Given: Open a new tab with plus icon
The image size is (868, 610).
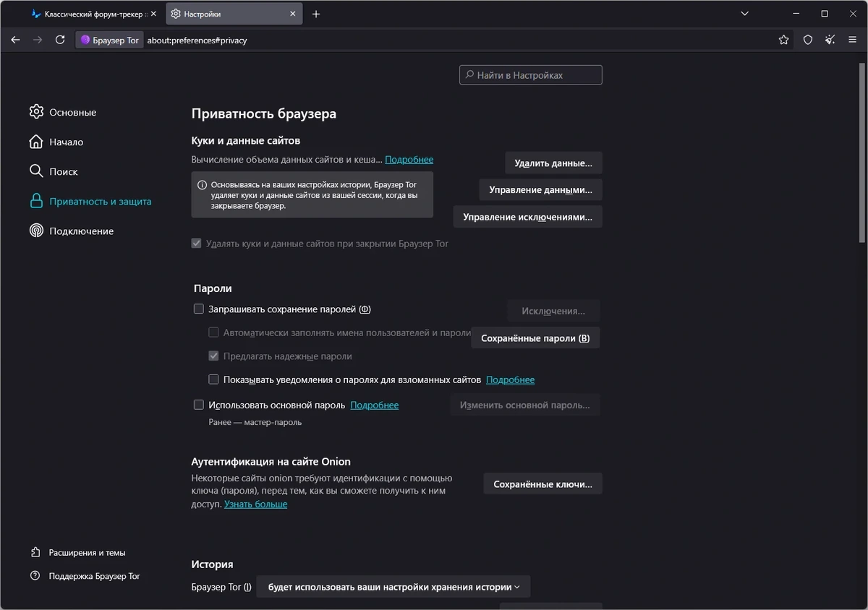Looking at the screenshot, I should pos(316,14).
